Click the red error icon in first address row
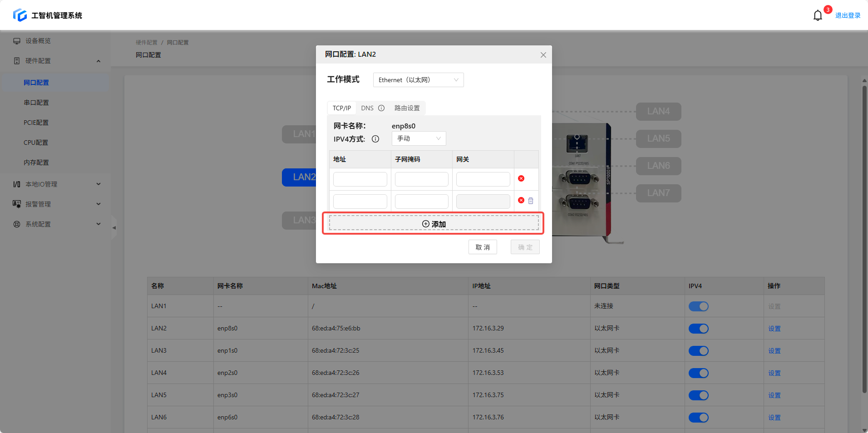 [521, 178]
